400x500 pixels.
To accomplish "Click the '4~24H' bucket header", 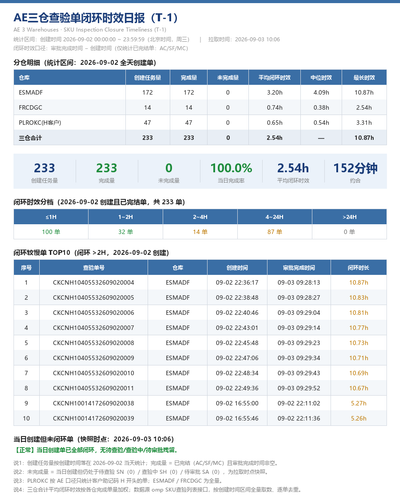I will click(275, 217).
